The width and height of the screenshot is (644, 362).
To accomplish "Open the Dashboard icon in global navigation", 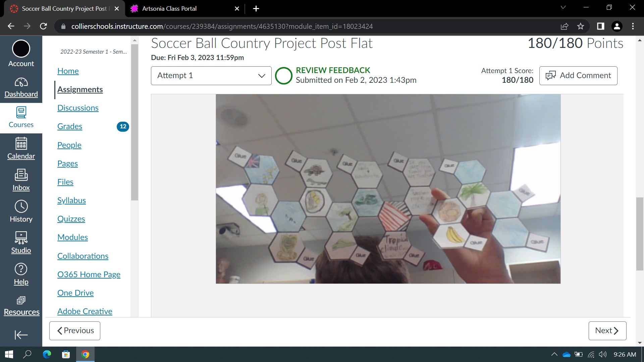I will 21,82.
